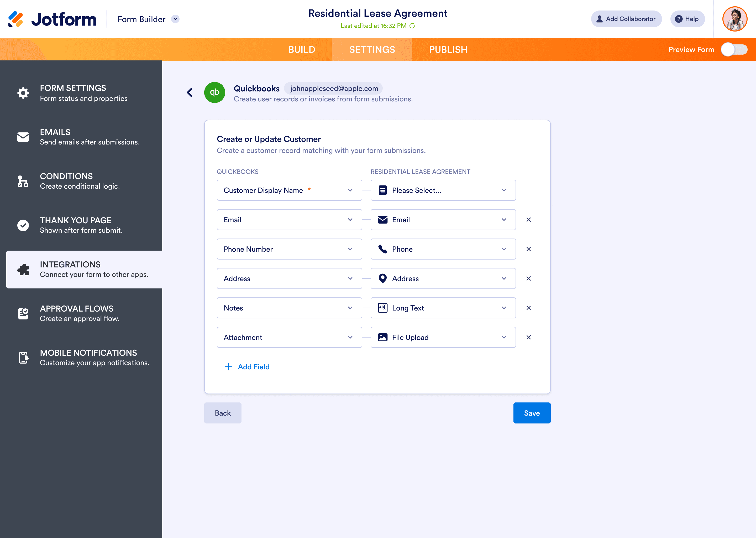Select the Emails envelope icon in the sidebar
Image resolution: width=756 pixels, height=538 pixels.
point(23,137)
